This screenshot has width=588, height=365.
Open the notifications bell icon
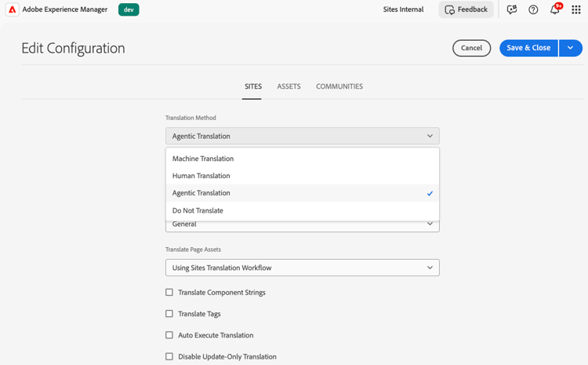pos(555,9)
